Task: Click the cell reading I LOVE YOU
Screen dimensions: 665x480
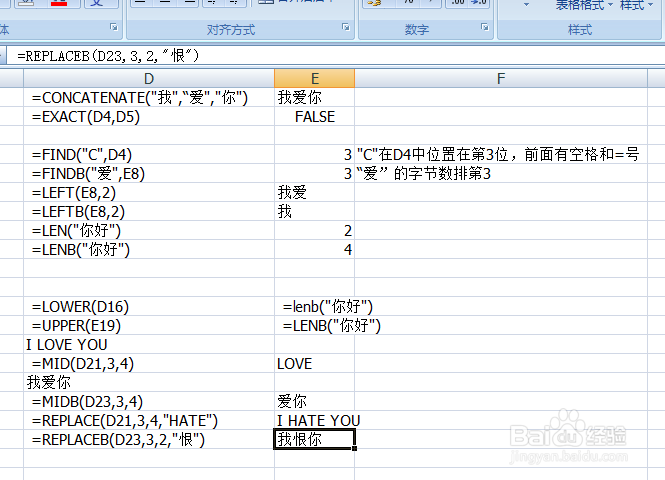Action: coord(149,345)
